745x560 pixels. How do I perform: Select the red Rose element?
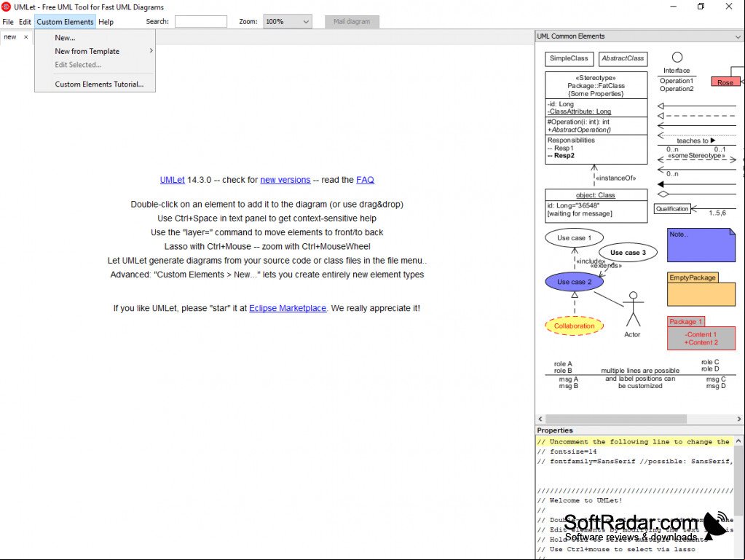click(x=725, y=82)
